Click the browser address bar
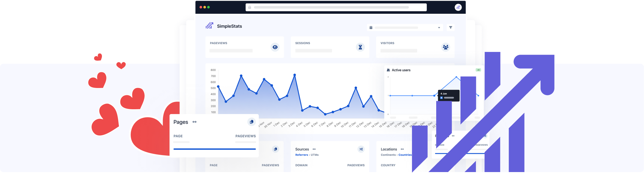The width and height of the screenshot is (644, 176). [336, 7]
